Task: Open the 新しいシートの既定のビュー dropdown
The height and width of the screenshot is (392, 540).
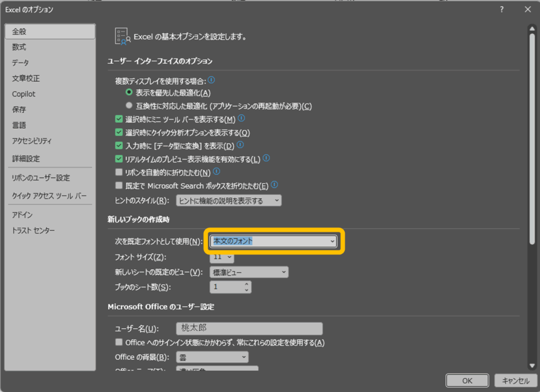Action: tap(249, 272)
